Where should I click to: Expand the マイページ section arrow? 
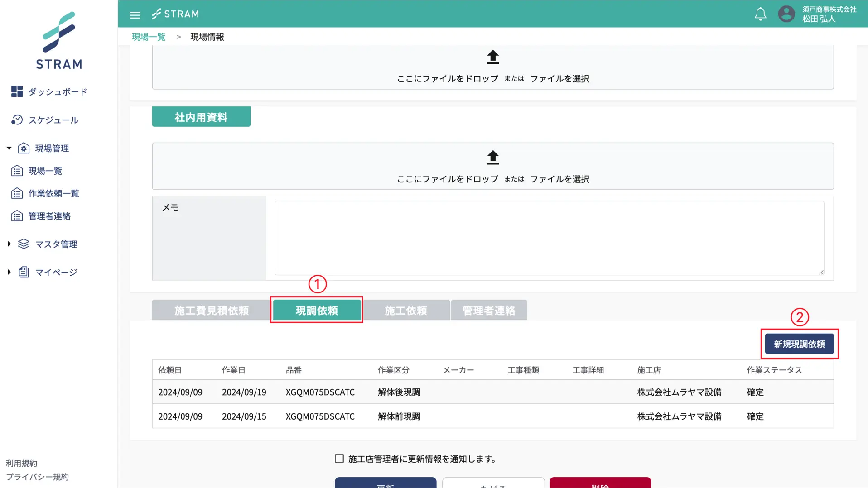point(9,272)
